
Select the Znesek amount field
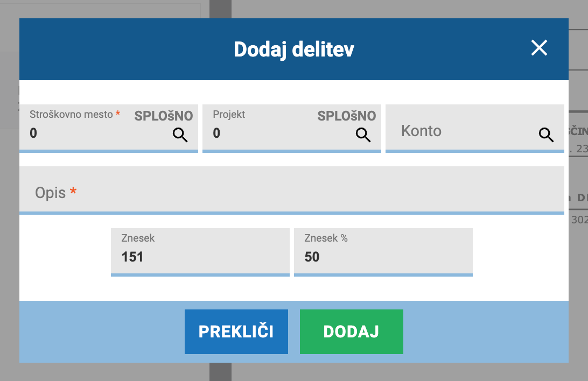click(200, 252)
